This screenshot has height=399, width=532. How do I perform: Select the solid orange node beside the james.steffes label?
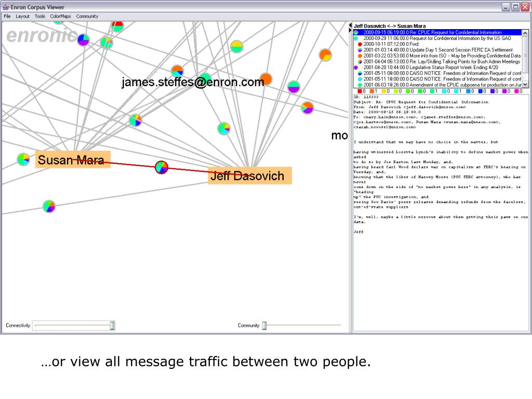click(265, 79)
